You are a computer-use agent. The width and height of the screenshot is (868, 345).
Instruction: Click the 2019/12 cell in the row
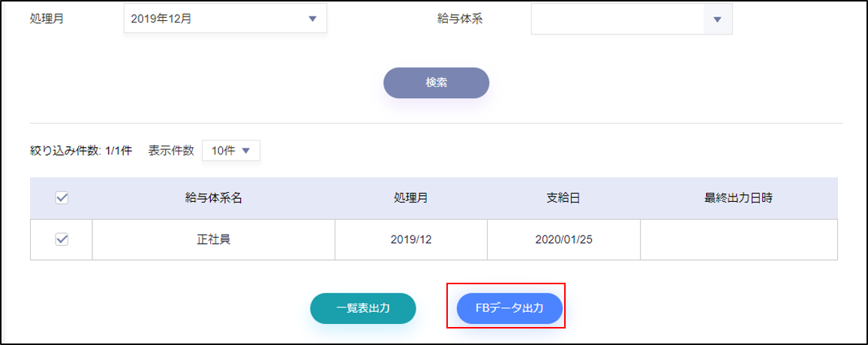click(x=411, y=240)
